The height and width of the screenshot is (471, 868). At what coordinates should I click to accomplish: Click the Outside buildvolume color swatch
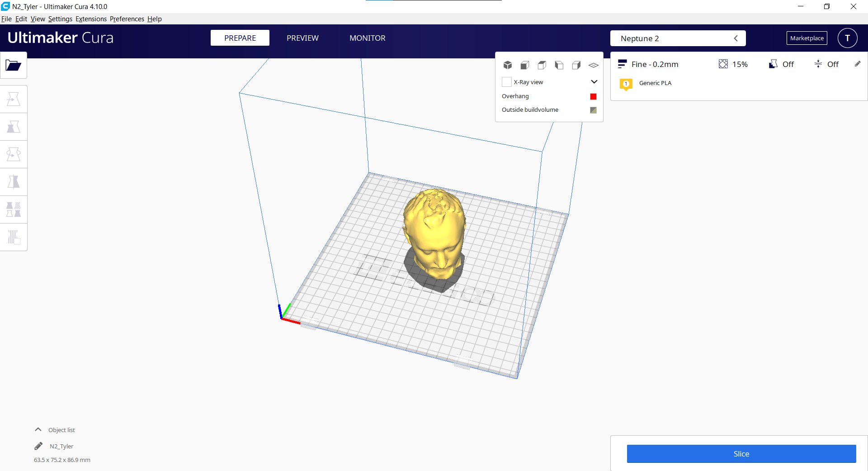594,110
